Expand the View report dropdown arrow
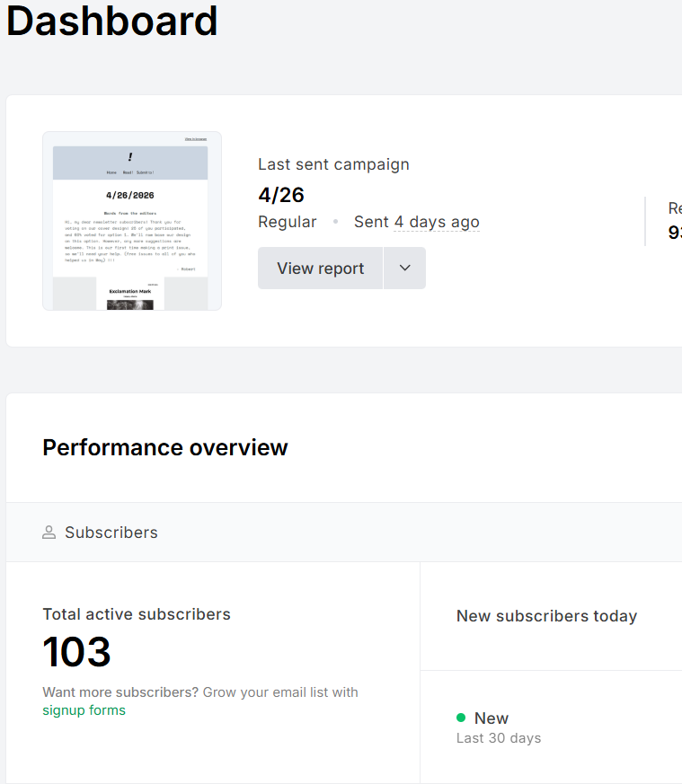Screen dimensions: 682x784 tap(404, 268)
